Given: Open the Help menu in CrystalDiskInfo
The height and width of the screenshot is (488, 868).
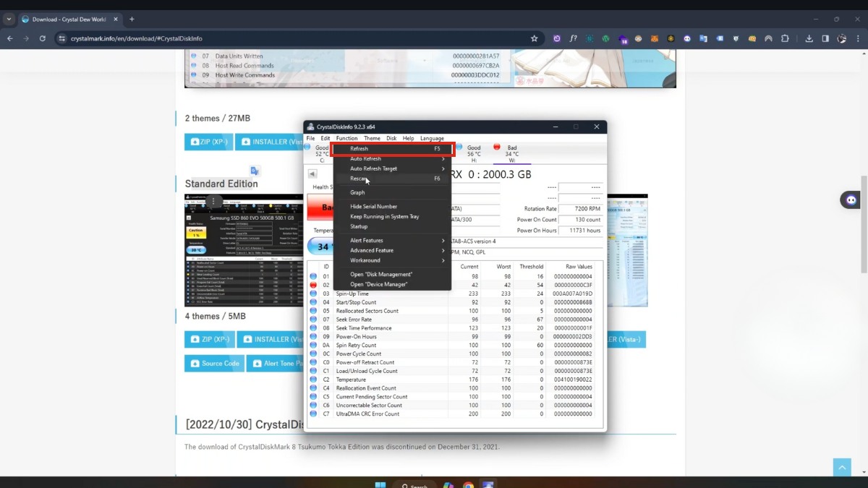Looking at the screenshot, I should pyautogui.click(x=409, y=138).
